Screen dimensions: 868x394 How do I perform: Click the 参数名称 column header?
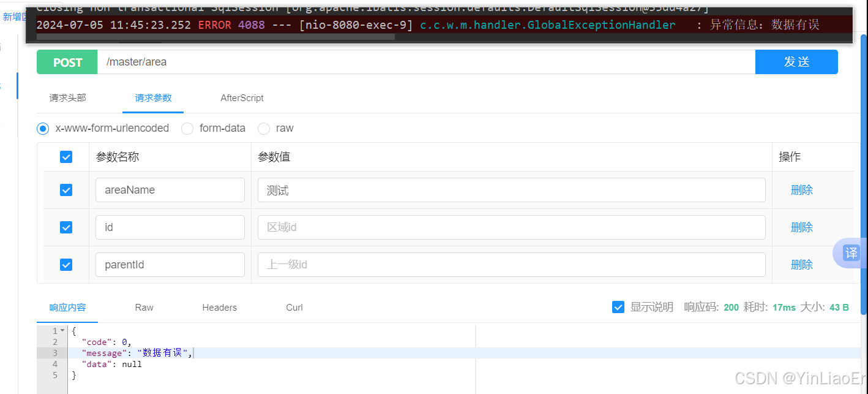pos(118,157)
